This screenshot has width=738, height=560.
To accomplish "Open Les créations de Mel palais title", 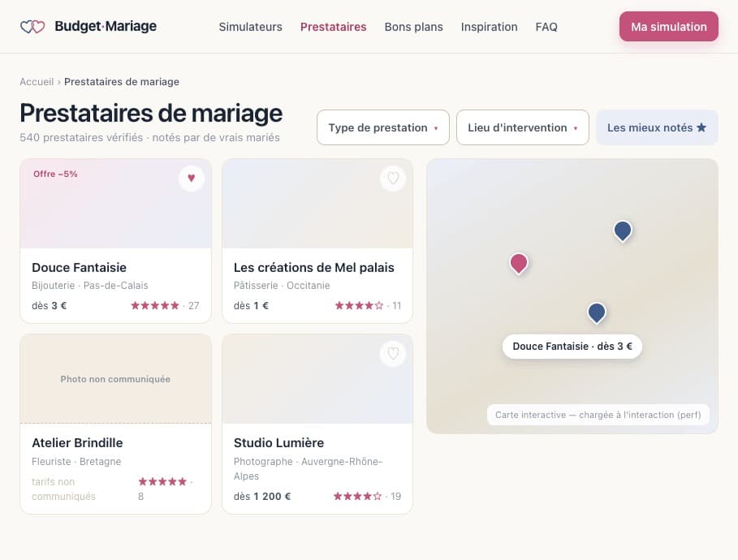I will (314, 267).
